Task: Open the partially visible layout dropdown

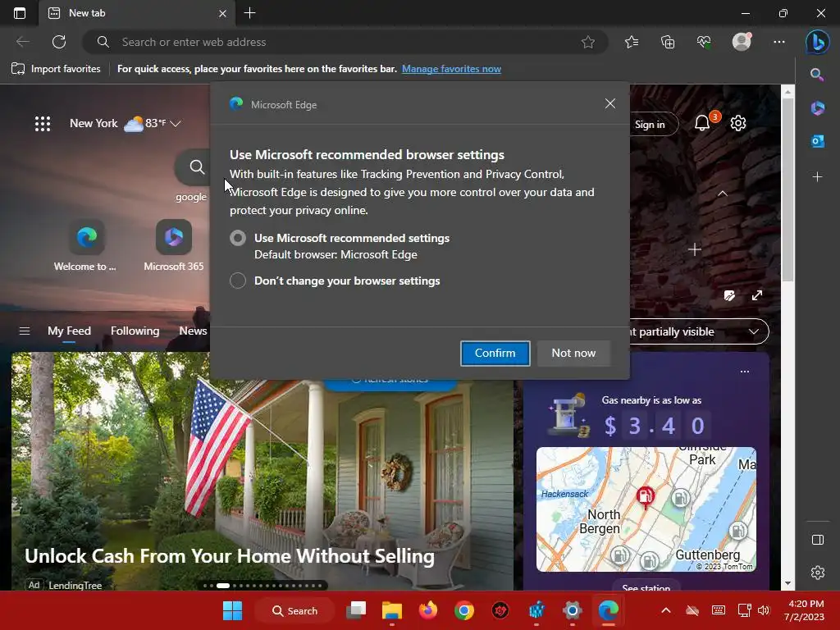Action: click(x=700, y=331)
